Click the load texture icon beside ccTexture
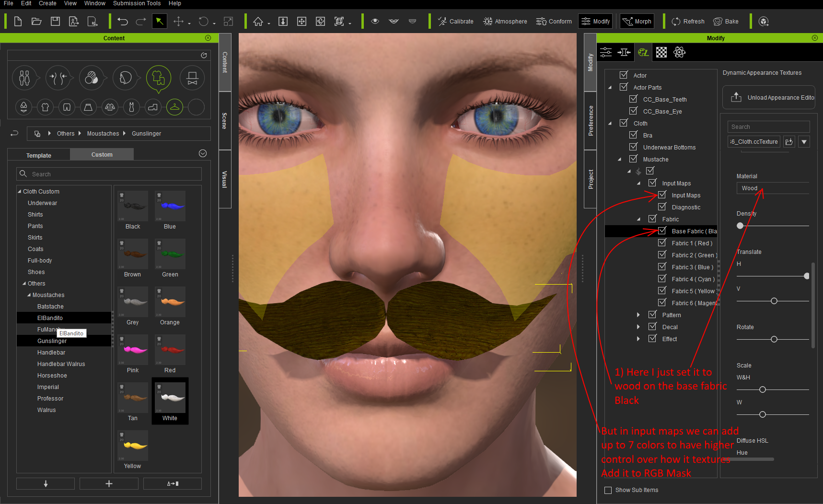 coord(789,142)
